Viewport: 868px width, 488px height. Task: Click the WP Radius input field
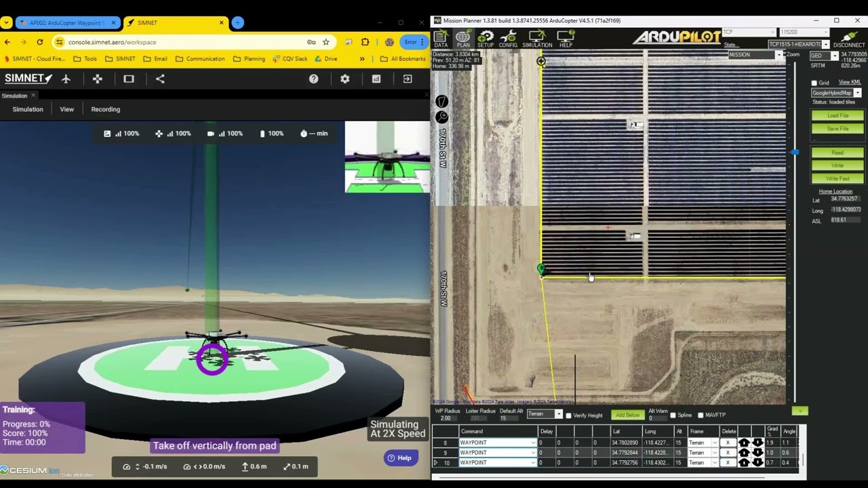coord(447,418)
